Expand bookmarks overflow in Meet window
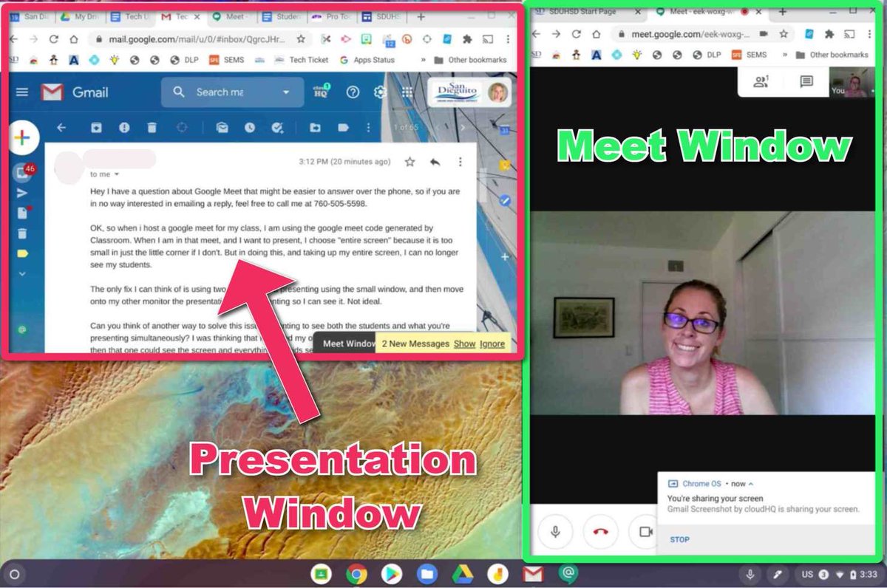 pyautogui.click(x=784, y=55)
